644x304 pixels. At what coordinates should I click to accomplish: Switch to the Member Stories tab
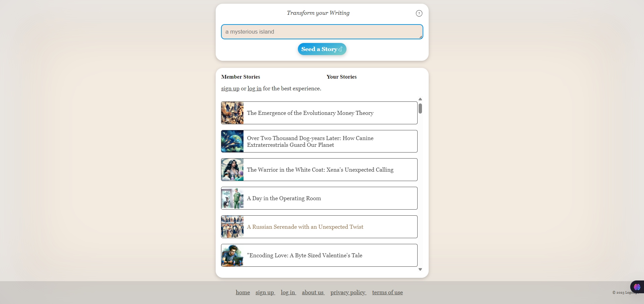point(240,77)
